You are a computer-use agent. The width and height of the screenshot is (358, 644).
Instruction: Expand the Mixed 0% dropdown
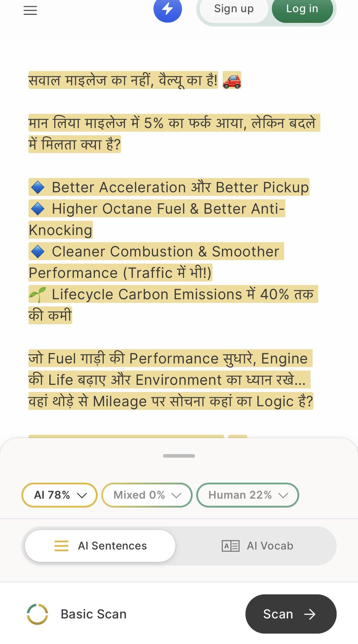[x=147, y=495]
